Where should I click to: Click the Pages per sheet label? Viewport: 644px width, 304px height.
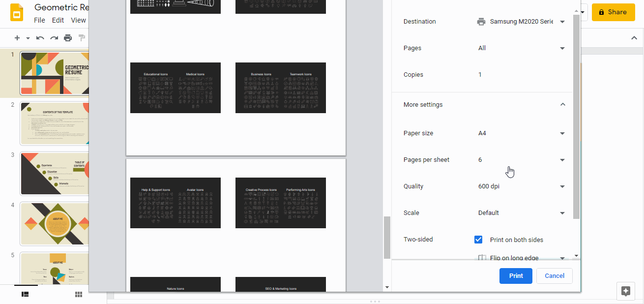[427, 160]
